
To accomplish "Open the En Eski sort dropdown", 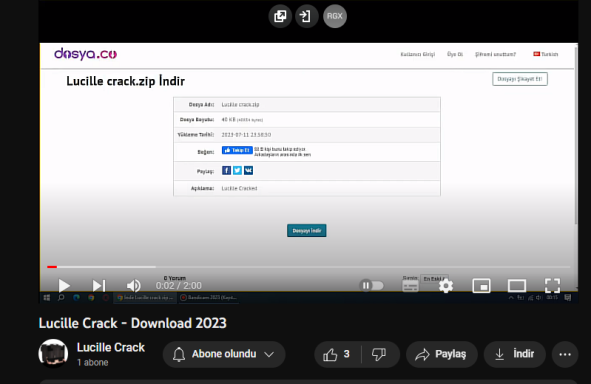I will coord(434,278).
